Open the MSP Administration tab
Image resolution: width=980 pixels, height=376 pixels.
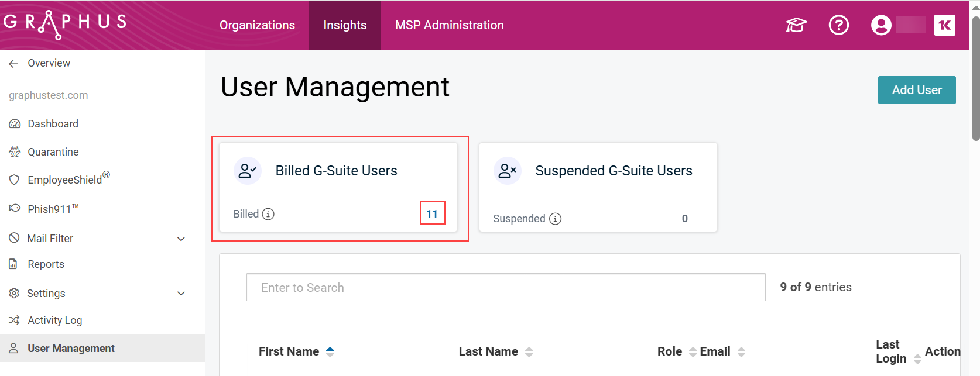pos(449,25)
